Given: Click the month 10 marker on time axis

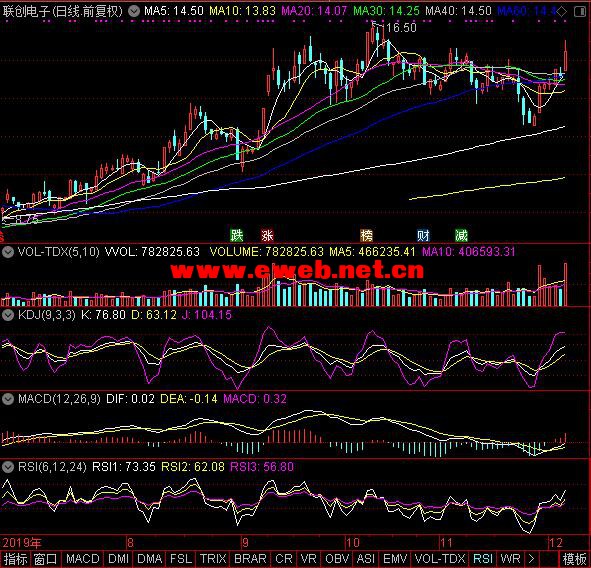Looking at the screenshot, I should click(x=353, y=543).
